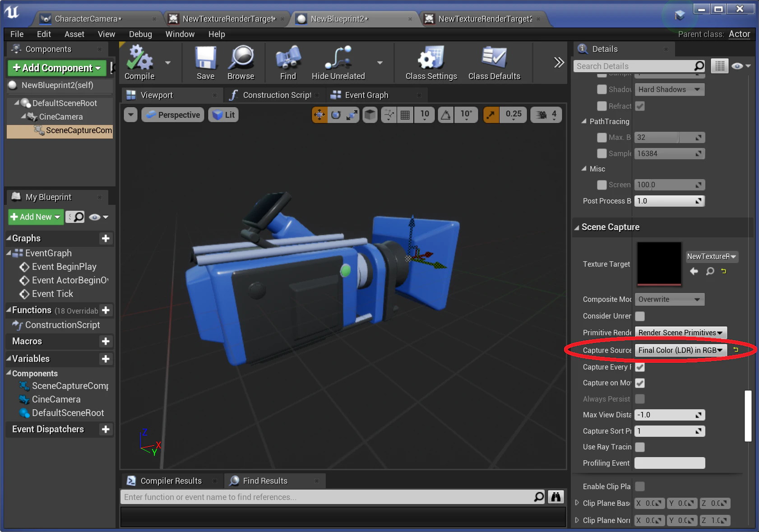The height and width of the screenshot is (532, 759).
Task: Switch to Construction Script tab
Action: coord(277,95)
